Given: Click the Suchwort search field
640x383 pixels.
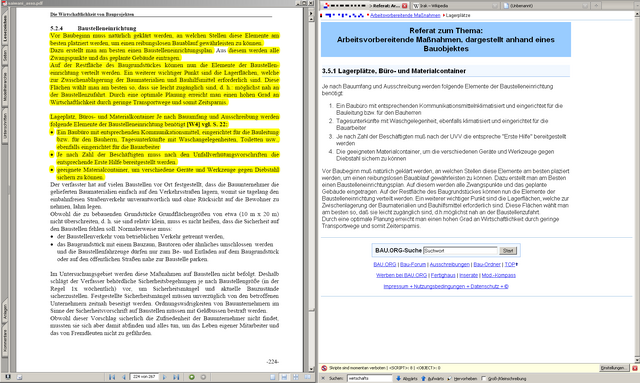Looking at the screenshot, I should [x=460, y=250].
